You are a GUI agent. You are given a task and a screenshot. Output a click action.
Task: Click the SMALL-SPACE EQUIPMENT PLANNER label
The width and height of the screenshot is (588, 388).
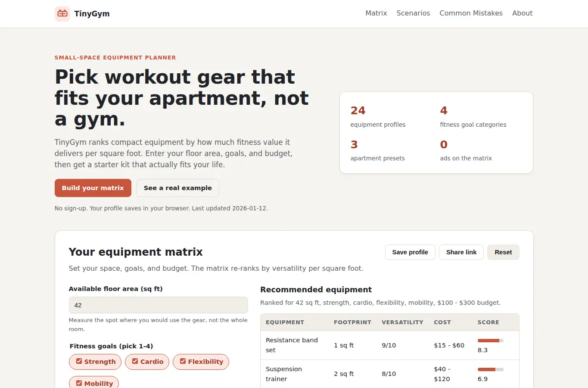115,57
